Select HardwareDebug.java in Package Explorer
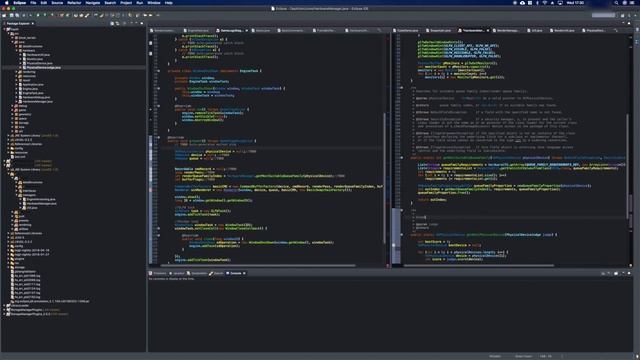This screenshot has height=360, width=640. 36,97
